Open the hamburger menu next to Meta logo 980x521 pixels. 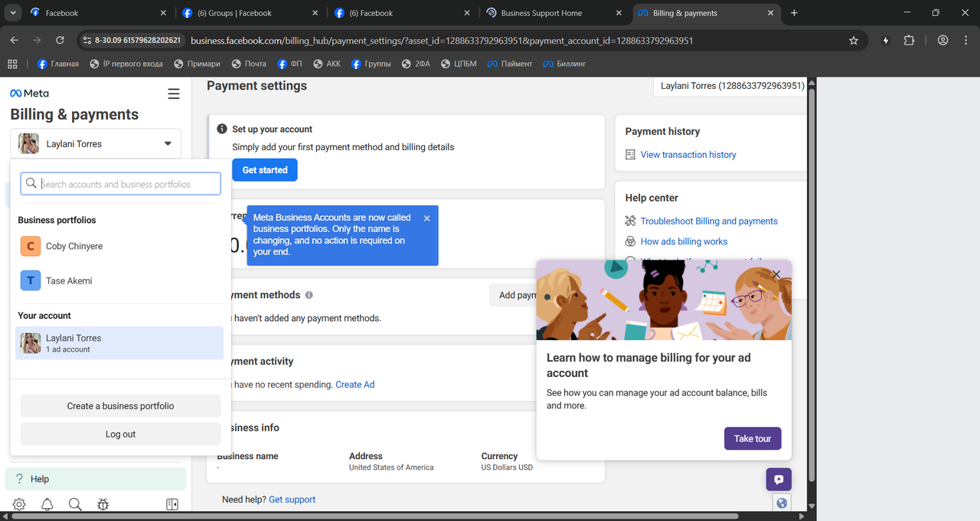[x=174, y=93]
